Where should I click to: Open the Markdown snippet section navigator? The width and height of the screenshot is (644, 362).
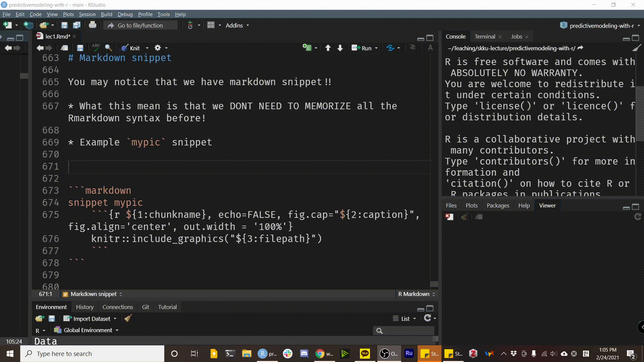[x=93, y=294]
